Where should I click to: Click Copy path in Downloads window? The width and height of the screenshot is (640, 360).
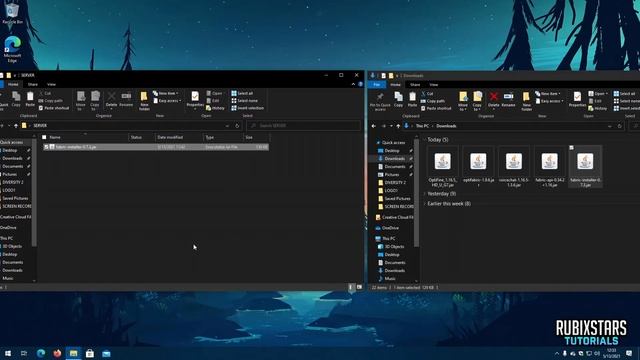[x=433, y=101]
